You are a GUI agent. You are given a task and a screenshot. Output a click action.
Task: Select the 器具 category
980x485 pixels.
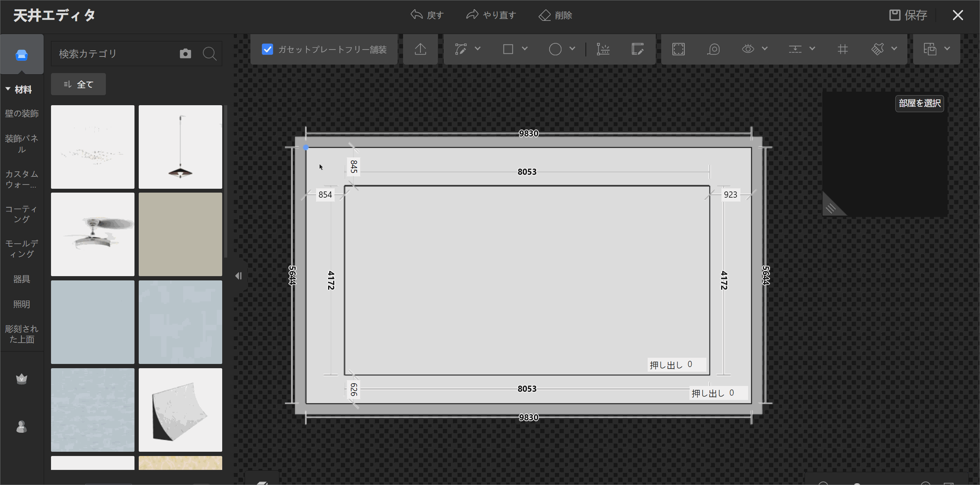pyautogui.click(x=22, y=279)
